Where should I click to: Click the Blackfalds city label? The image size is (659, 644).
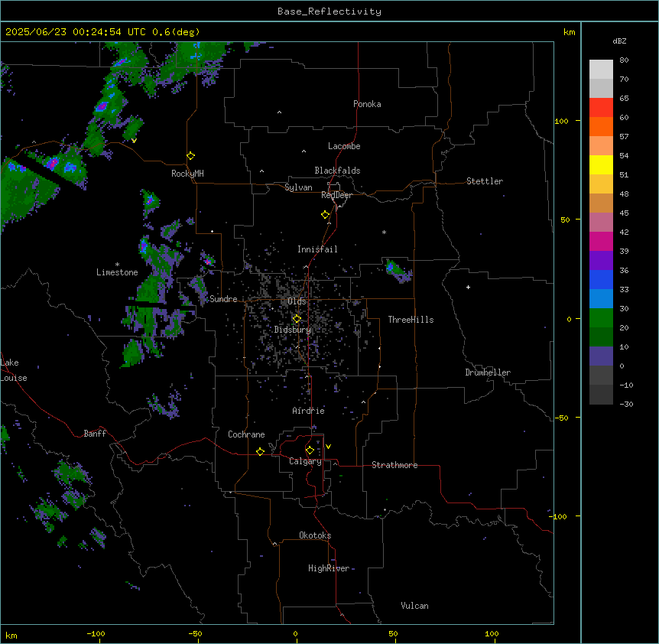point(337,171)
